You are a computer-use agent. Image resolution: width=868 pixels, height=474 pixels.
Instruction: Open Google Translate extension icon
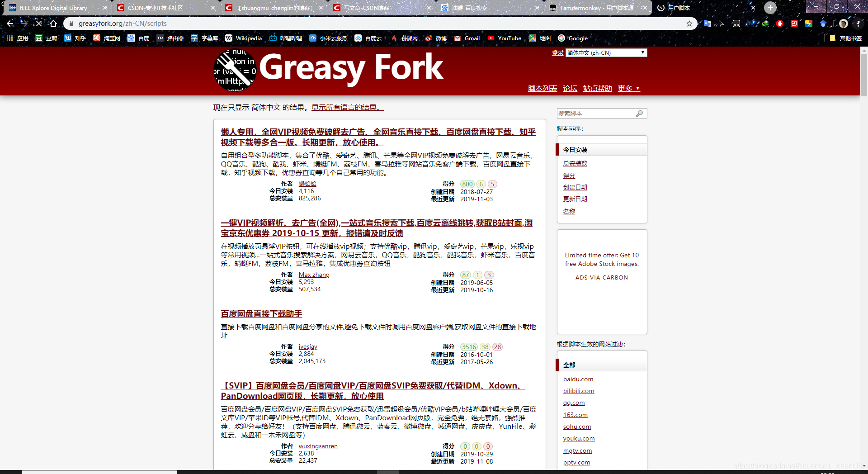click(708, 24)
